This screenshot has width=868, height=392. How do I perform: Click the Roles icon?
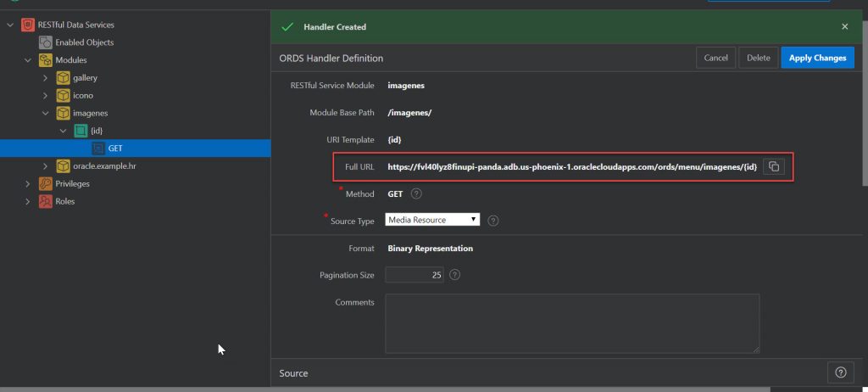click(x=46, y=201)
